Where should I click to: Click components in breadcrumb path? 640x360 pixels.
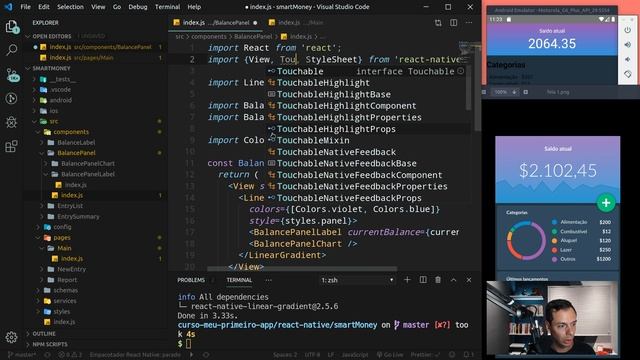pos(209,36)
